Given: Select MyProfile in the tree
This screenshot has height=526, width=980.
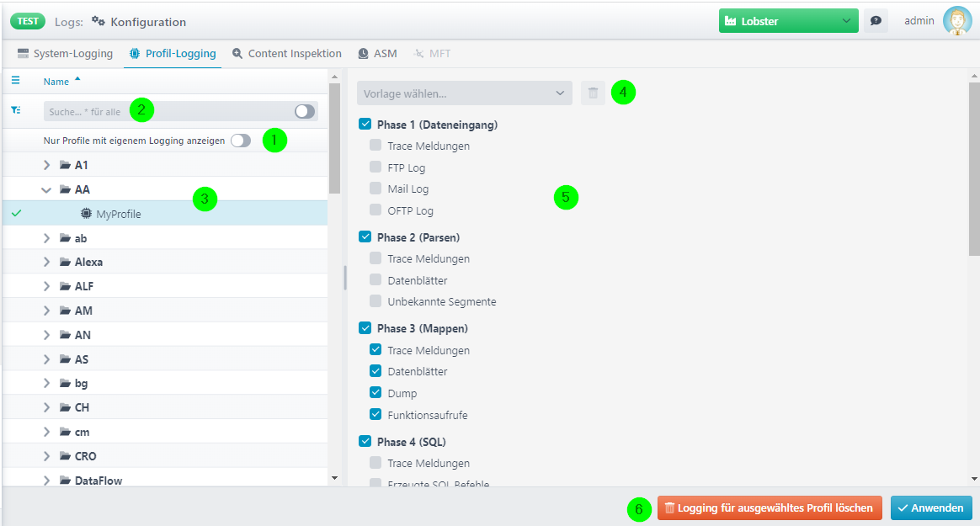Looking at the screenshot, I should click(x=165, y=214).
